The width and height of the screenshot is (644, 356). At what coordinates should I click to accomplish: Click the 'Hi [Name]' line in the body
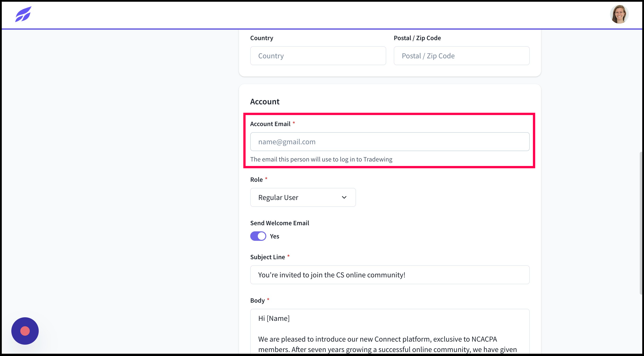point(274,318)
